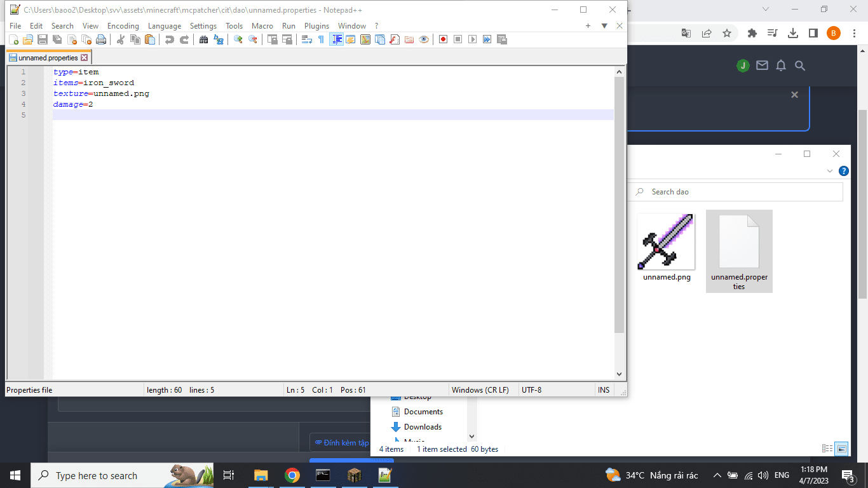Viewport: 868px width, 488px height.
Task: Open the Windows Start menu
Action: coord(15,475)
